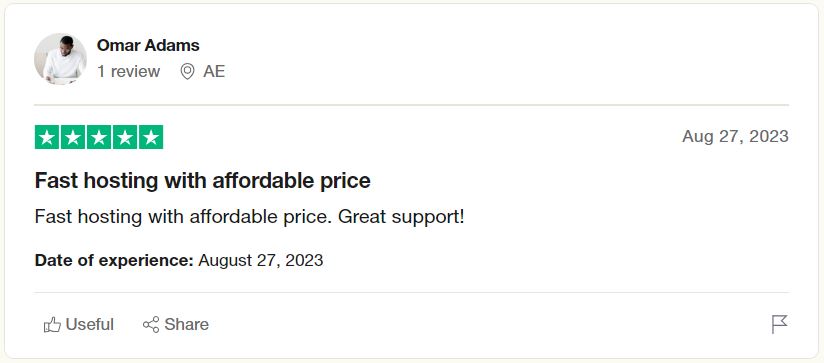The image size is (824, 363).
Task: Click the third green star
Action: click(99, 137)
